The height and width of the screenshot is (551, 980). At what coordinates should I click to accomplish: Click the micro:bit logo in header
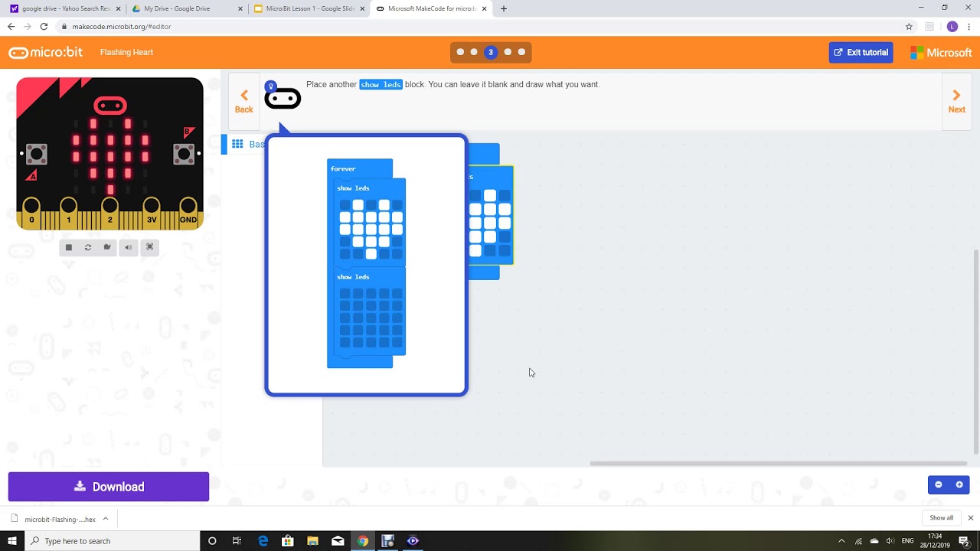point(46,52)
